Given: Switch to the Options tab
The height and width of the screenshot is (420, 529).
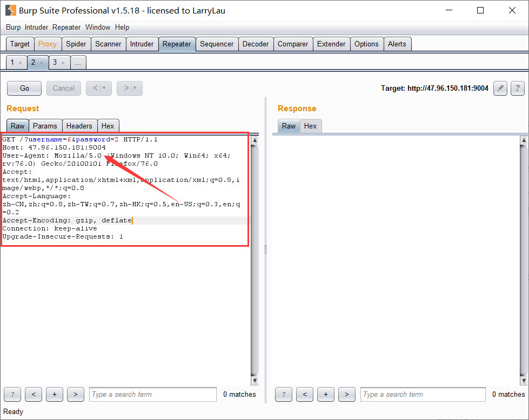Looking at the screenshot, I should [366, 44].
